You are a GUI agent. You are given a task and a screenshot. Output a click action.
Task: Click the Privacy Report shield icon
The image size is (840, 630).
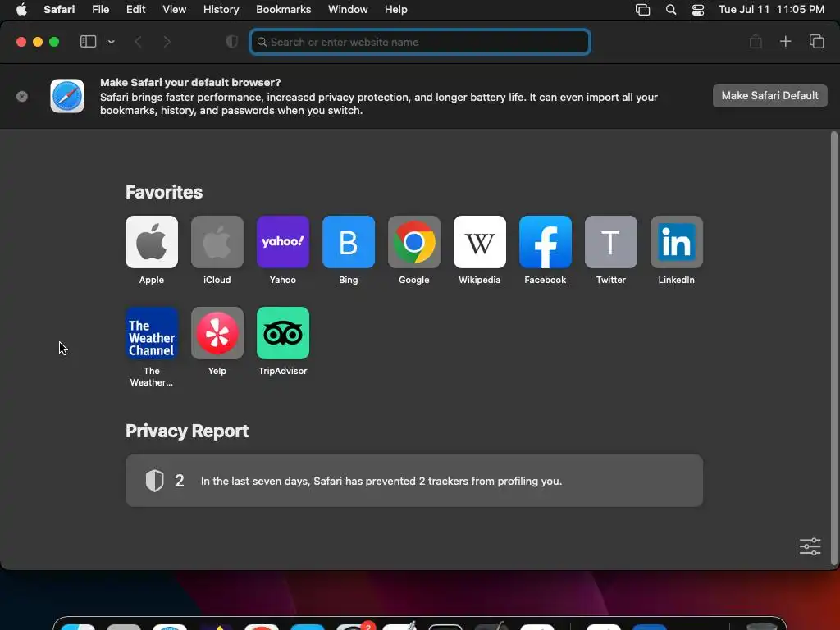coord(154,481)
